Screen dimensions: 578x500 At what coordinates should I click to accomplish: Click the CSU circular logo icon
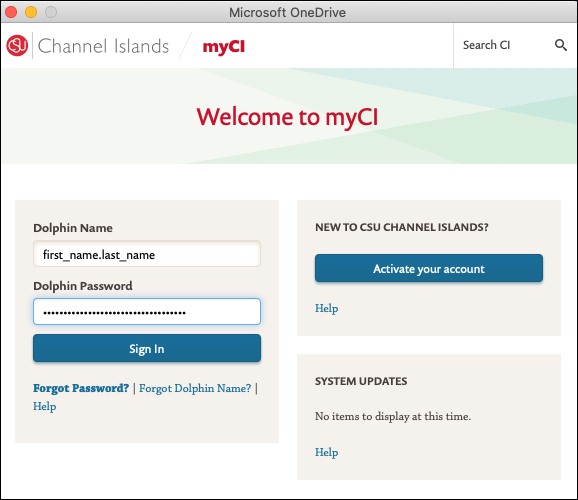tap(17, 45)
